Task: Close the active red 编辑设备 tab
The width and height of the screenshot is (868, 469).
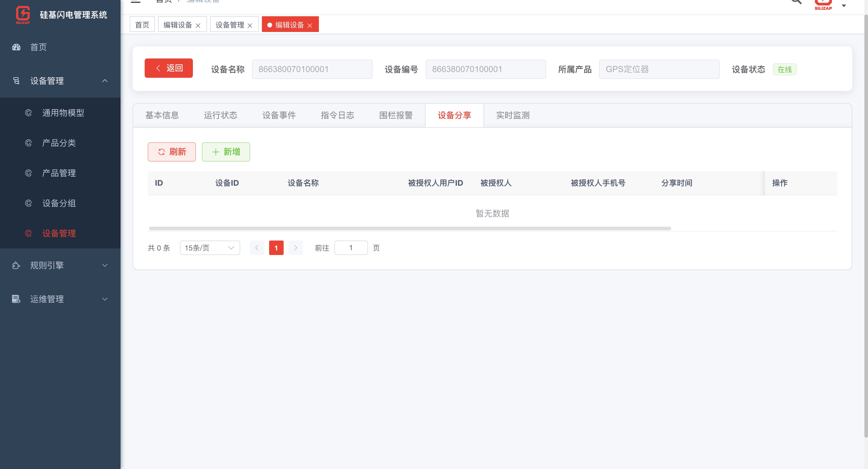Action: coord(310,26)
